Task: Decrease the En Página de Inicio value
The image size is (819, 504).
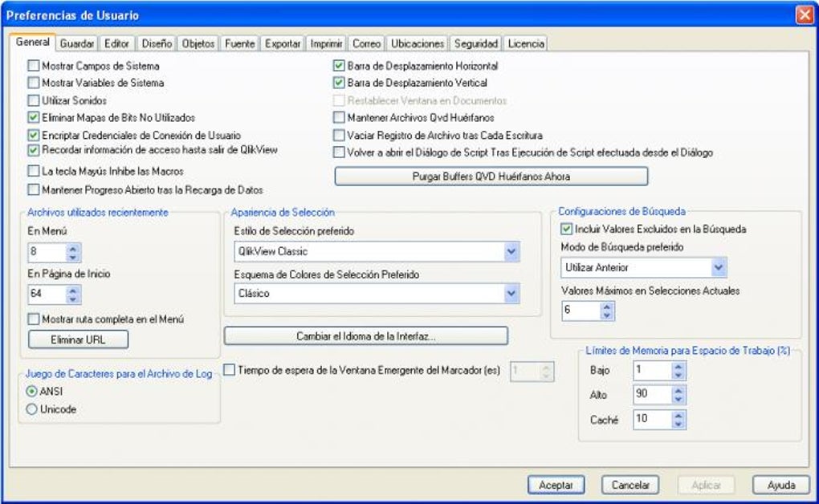Action: (73, 299)
